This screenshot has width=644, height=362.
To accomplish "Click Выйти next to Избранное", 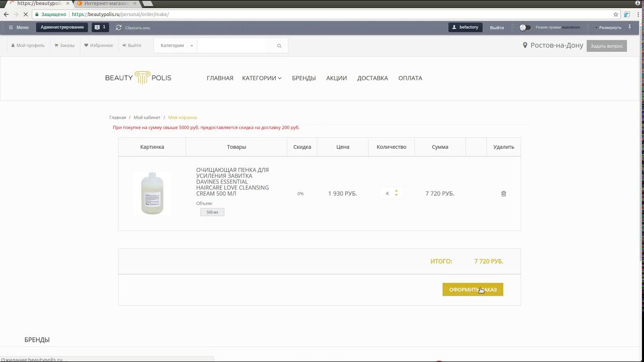I will click(132, 45).
